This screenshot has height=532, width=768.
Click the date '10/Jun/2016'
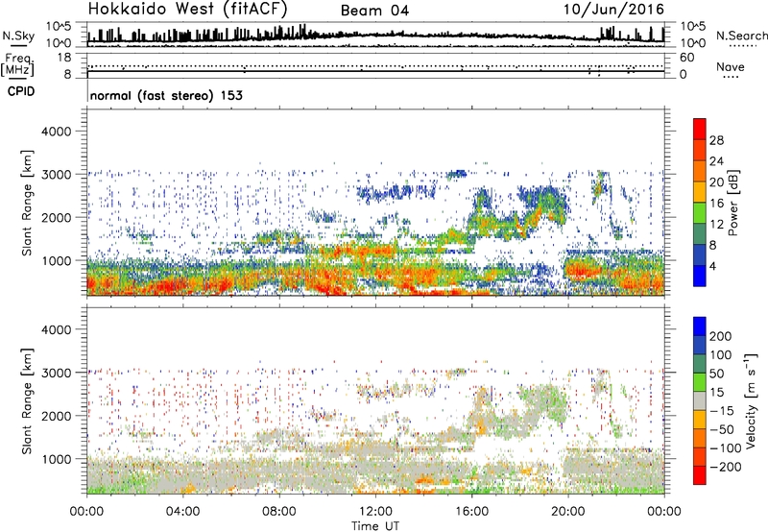613,10
